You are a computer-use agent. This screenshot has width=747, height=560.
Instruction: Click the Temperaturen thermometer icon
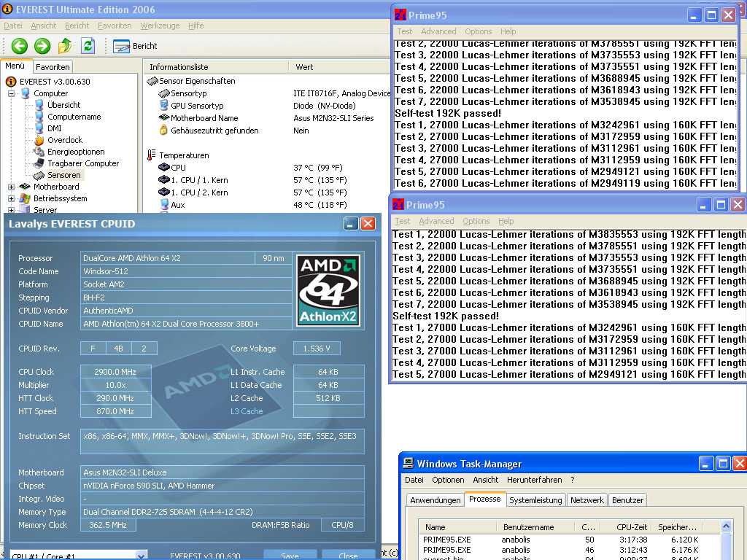152,155
